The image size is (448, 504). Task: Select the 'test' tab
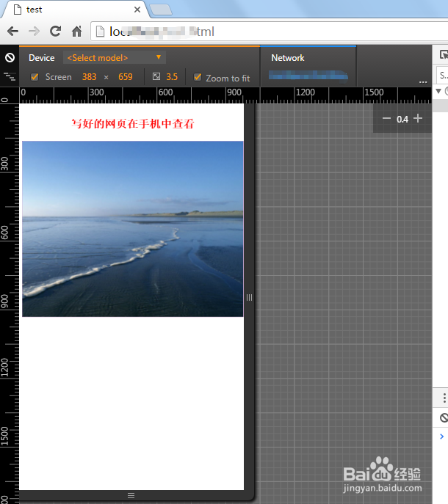click(76, 10)
